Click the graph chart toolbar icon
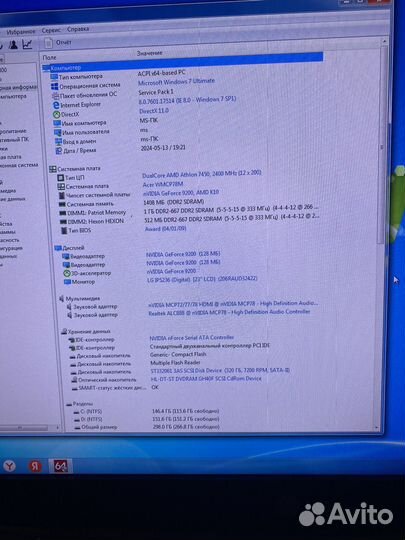The image size is (405, 540). [x=27, y=44]
